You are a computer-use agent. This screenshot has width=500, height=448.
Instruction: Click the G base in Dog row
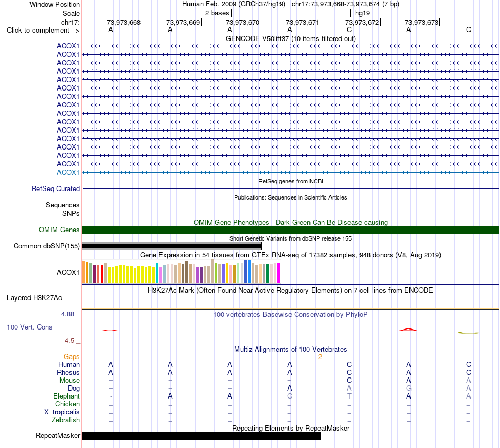(409, 389)
